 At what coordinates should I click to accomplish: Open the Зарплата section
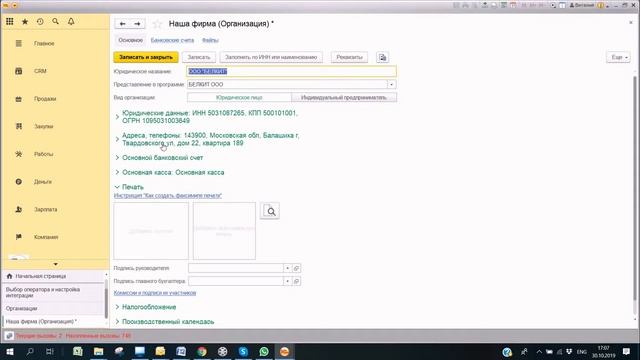[x=45, y=209]
